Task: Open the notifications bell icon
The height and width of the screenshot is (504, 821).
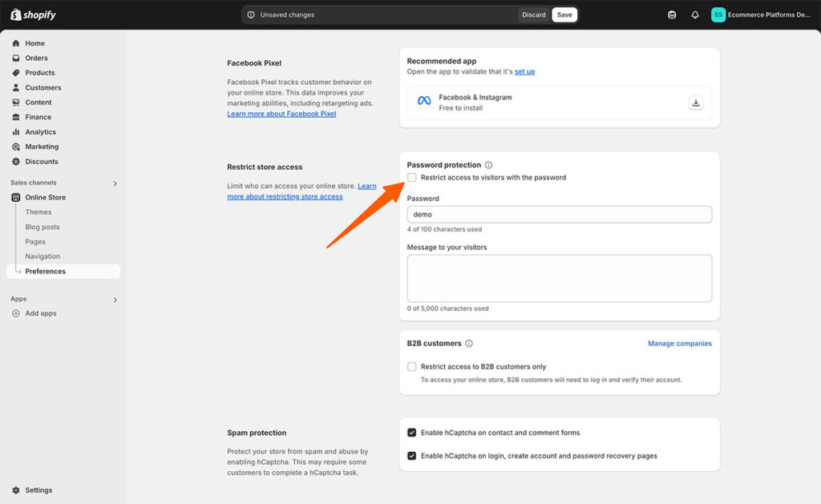Action: (695, 14)
